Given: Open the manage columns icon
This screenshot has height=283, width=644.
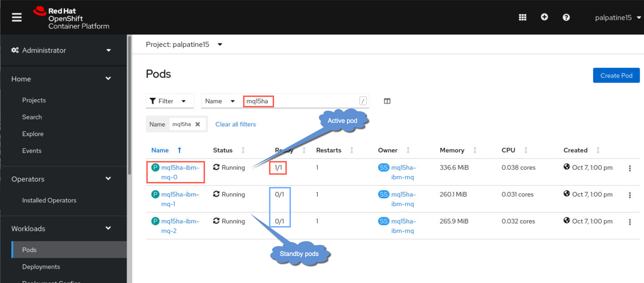Looking at the screenshot, I should [387, 101].
